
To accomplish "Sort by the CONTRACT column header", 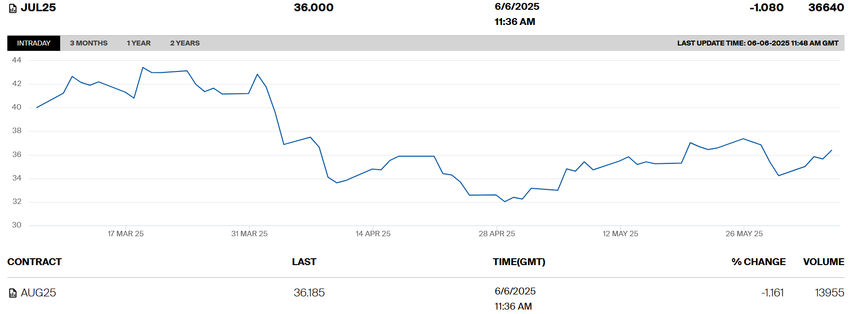I will [x=34, y=262].
